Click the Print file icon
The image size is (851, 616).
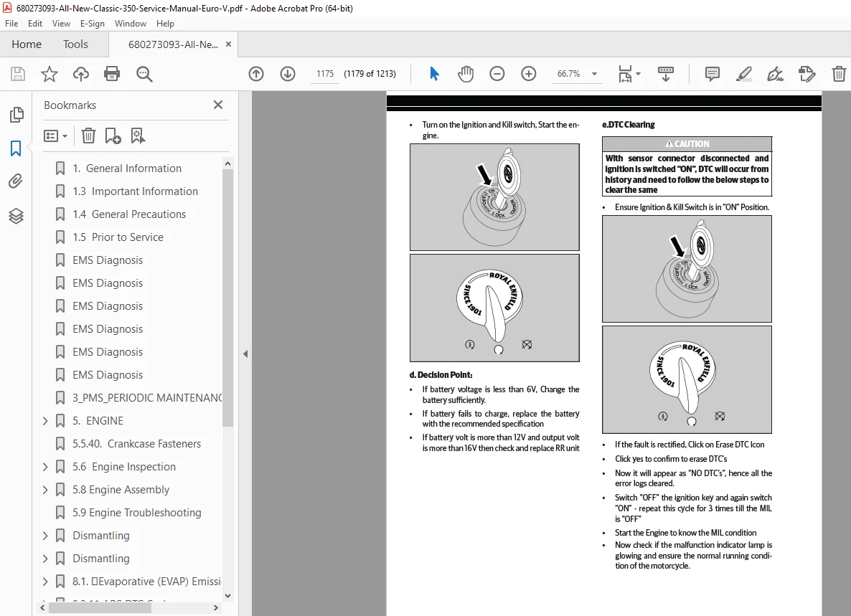(112, 74)
